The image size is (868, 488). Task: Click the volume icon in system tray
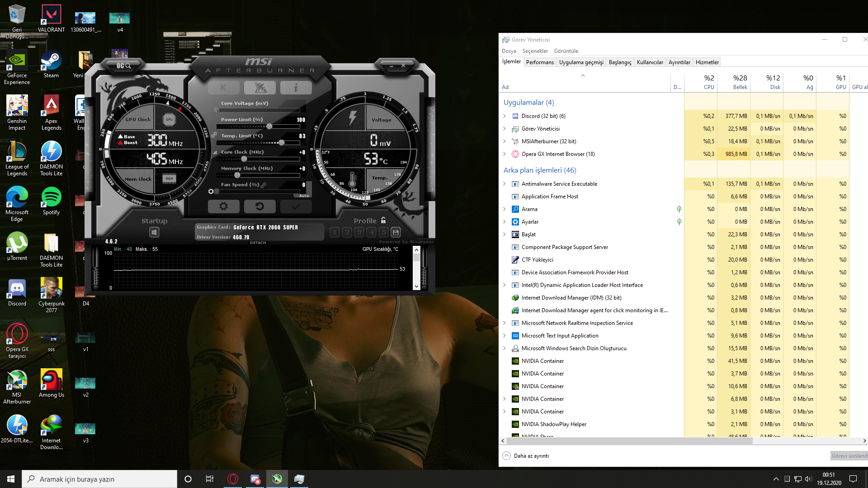pos(808,479)
